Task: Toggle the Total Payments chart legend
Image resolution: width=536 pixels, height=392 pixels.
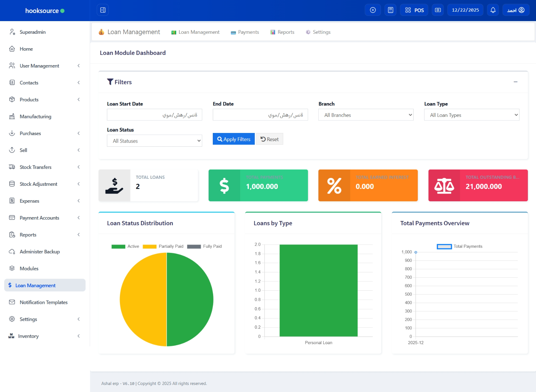Action: tap(459, 246)
